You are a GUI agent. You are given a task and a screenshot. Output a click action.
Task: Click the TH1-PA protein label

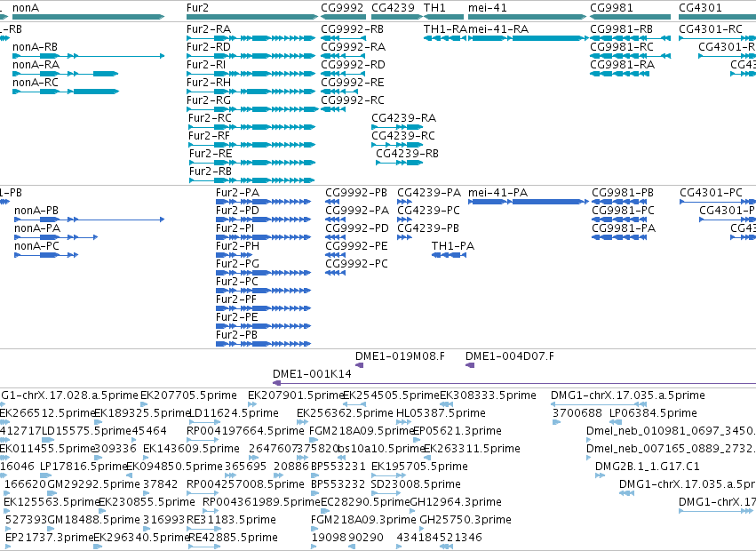[453, 246]
